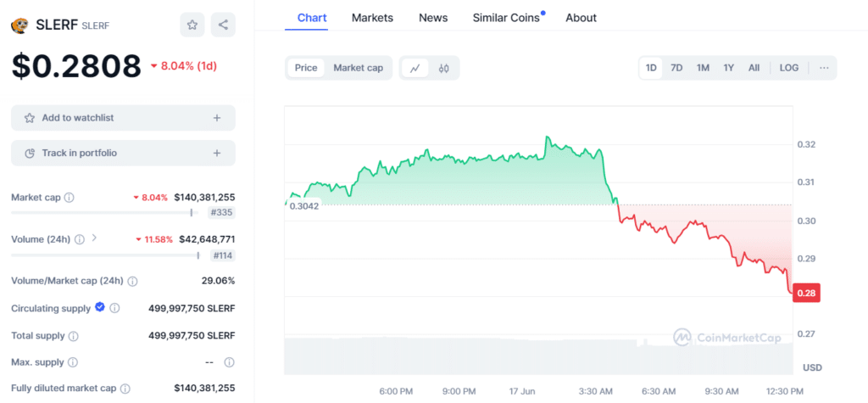Click the Circulating supply info icon
868x403 pixels.
[114, 308]
